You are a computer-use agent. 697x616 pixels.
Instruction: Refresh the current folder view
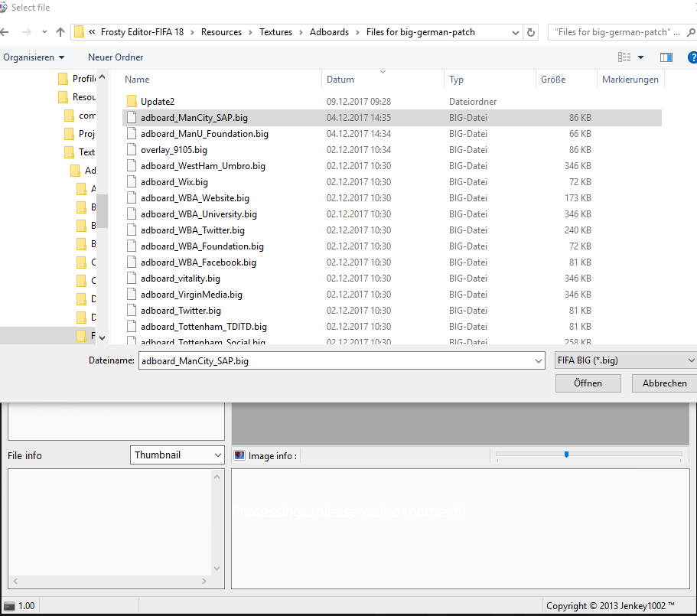[531, 32]
